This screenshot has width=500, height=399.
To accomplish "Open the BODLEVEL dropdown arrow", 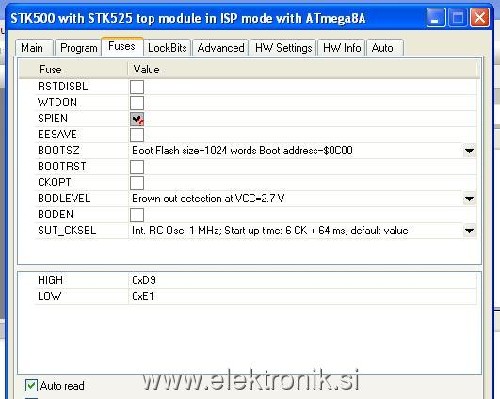I will click(469, 199).
